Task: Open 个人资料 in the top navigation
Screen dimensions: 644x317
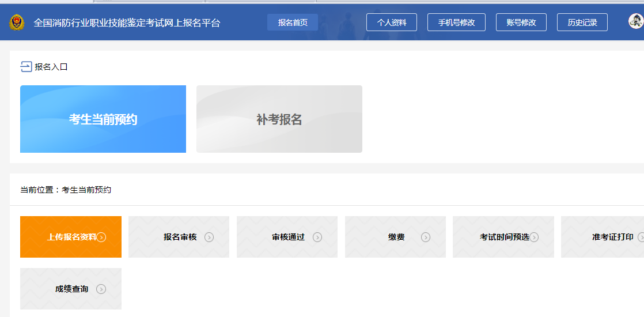Action: coord(392,22)
